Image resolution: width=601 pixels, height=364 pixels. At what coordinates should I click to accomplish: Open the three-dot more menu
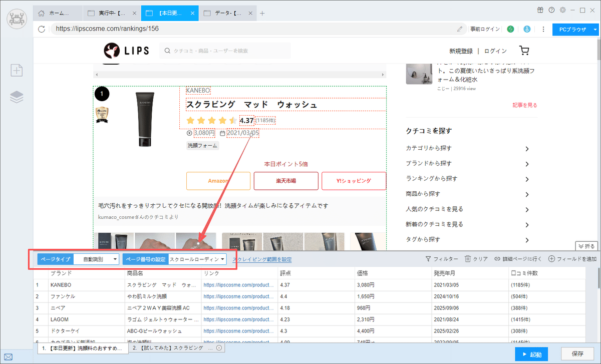click(543, 29)
